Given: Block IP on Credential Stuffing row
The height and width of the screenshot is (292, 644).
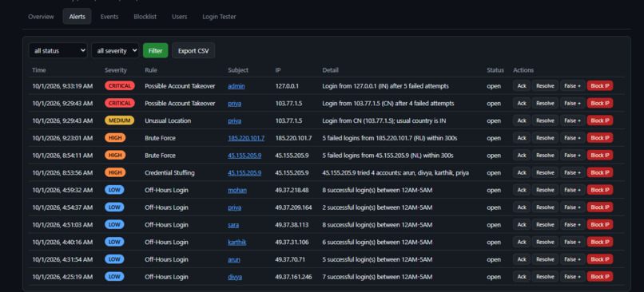Looking at the screenshot, I should pyautogui.click(x=600, y=172).
